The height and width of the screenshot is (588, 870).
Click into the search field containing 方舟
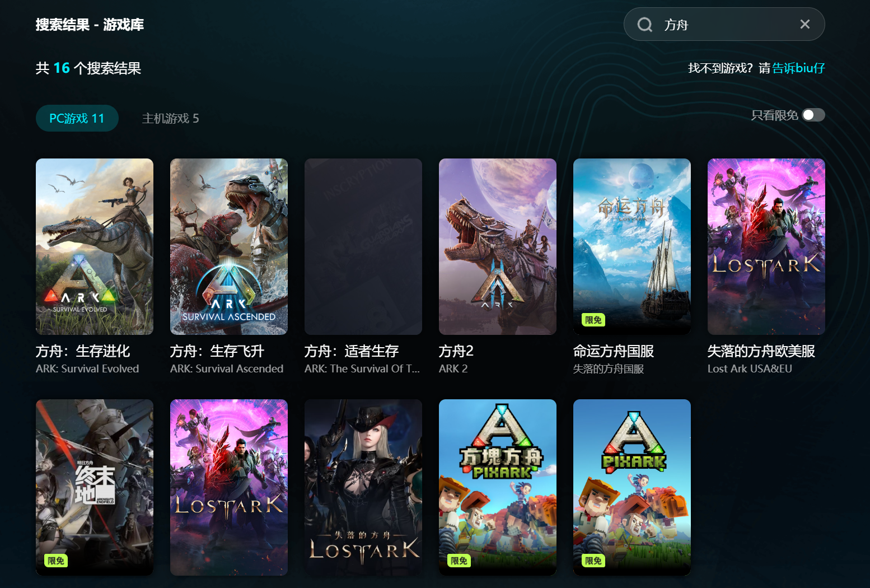[x=724, y=24]
